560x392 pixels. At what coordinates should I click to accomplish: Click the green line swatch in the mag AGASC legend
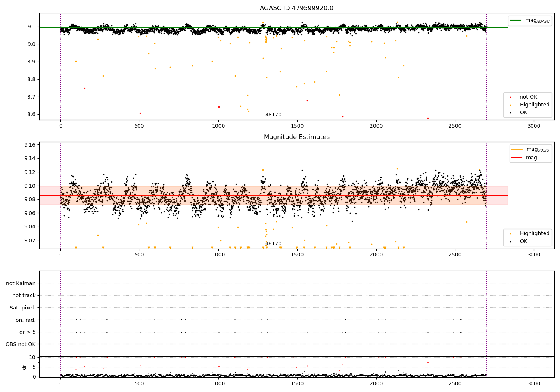(x=516, y=21)
